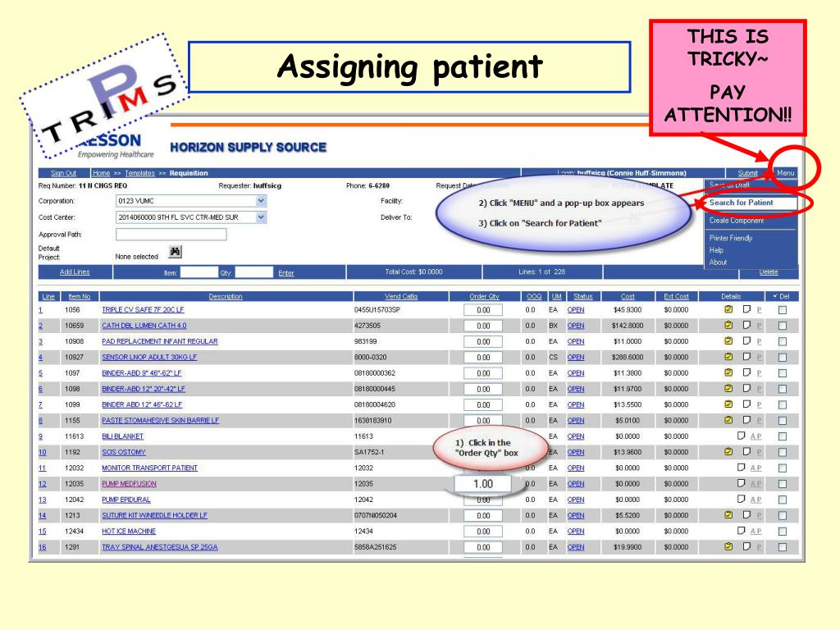Open note icon for MONITOR TRANSPORT PATIENT row
Viewport: 840px width, 630px height.
741,467
